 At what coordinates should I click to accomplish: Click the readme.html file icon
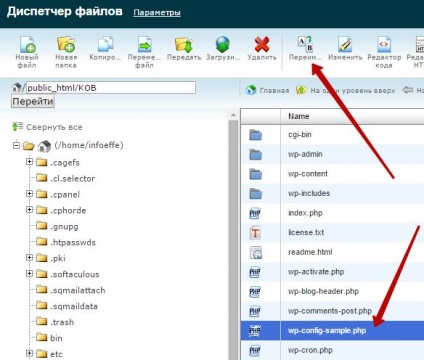click(256, 252)
